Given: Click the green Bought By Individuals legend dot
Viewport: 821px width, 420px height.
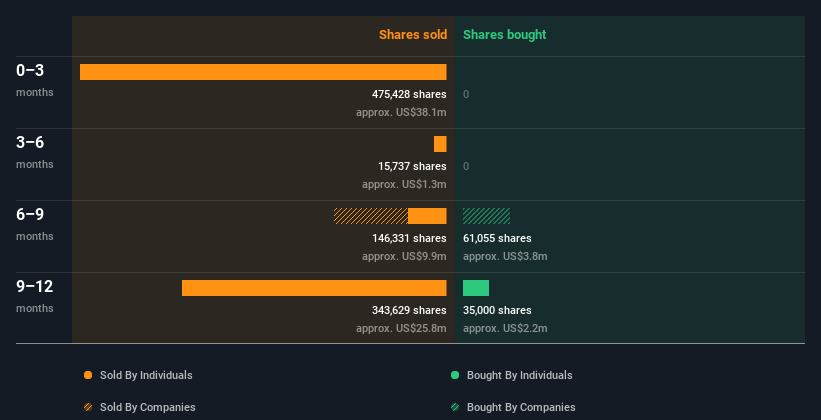Looking at the screenshot, I should (x=455, y=375).
